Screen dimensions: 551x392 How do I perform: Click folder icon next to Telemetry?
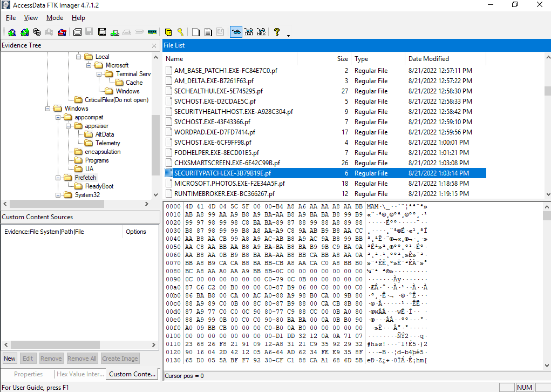point(89,143)
